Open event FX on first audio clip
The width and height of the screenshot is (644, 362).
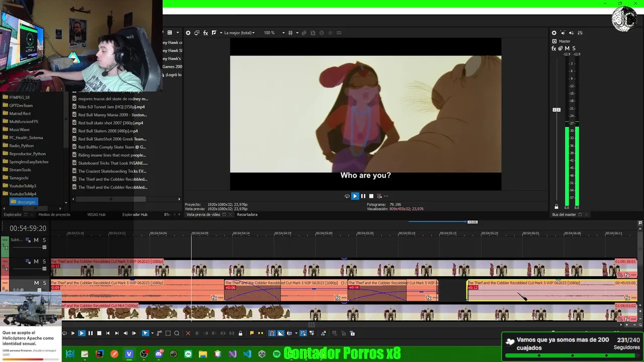(214, 298)
